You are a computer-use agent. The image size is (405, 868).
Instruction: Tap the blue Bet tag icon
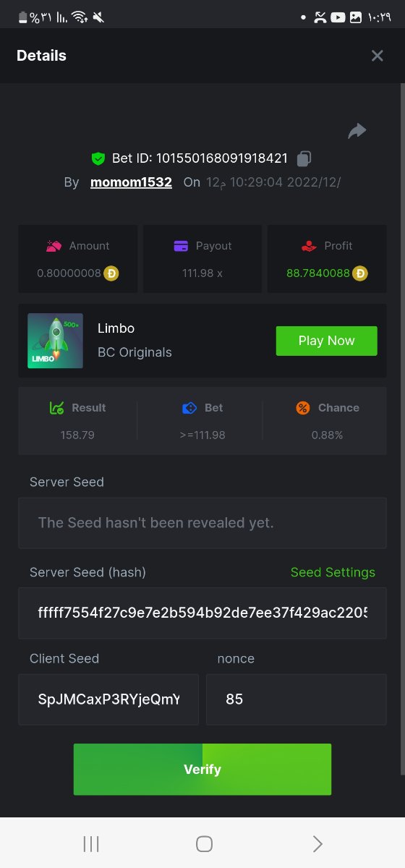(x=189, y=408)
